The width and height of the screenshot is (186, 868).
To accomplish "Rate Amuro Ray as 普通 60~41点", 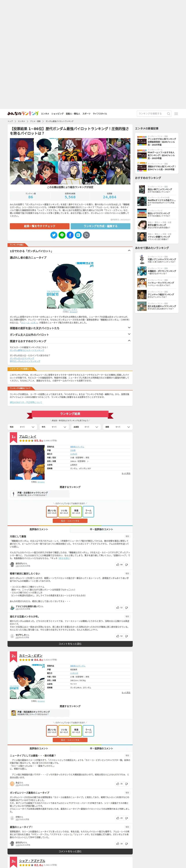I will [x=76, y=512].
